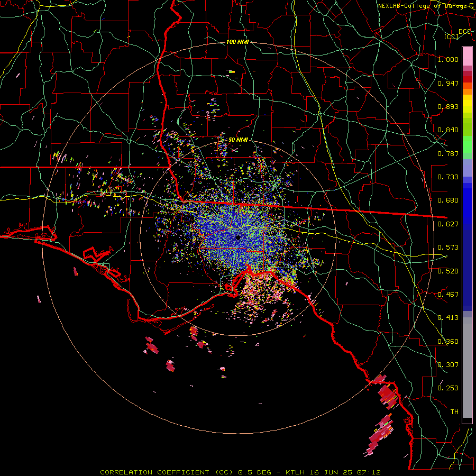Click the 0.413 color scale label
The image size is (476, 476).
(x=448, y=318)
